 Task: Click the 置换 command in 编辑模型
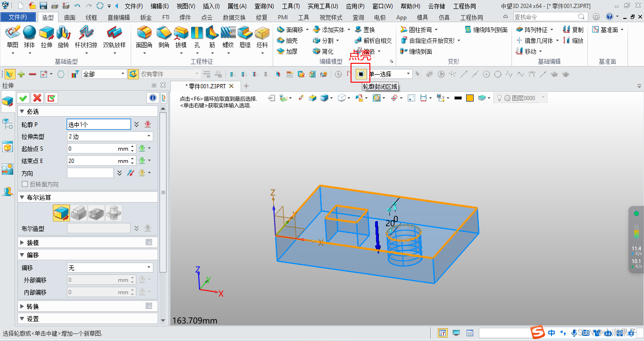click(369, 29)
